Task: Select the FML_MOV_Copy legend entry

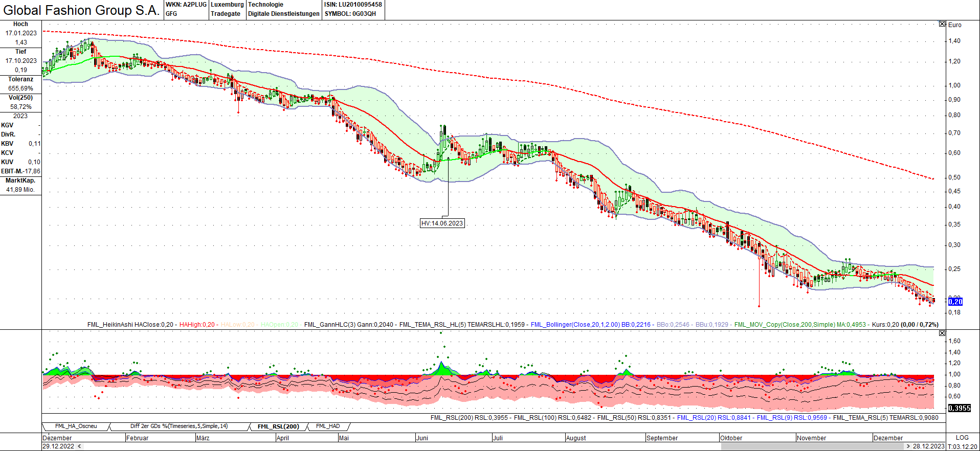Action: tap(800, 325)
